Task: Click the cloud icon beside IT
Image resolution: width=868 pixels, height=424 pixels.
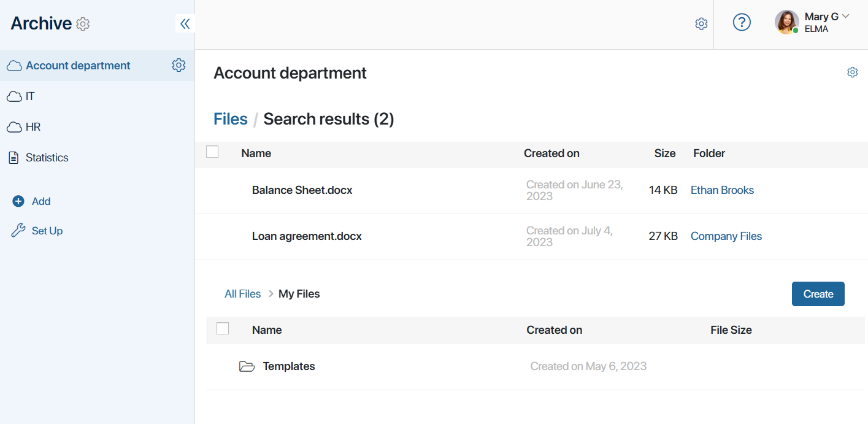Action: tap(14, 96)
